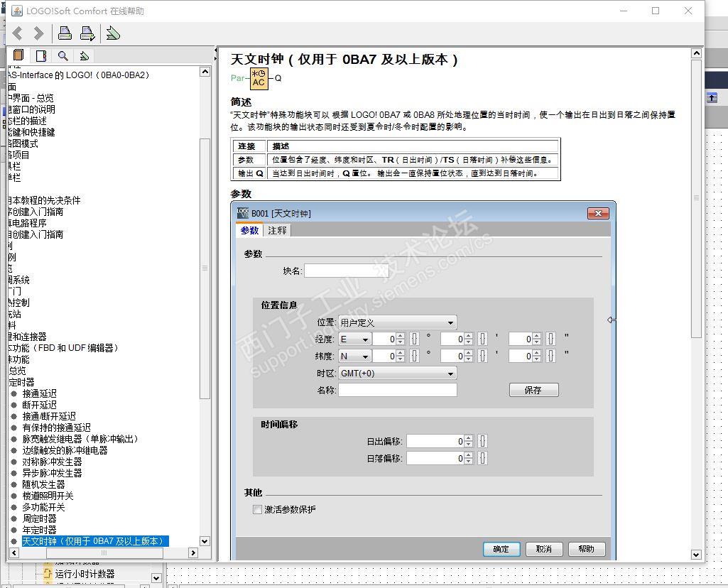The image size is (728, 588).
Task: Adjust the latitude seconds stepper
Action: coord(537,356)
